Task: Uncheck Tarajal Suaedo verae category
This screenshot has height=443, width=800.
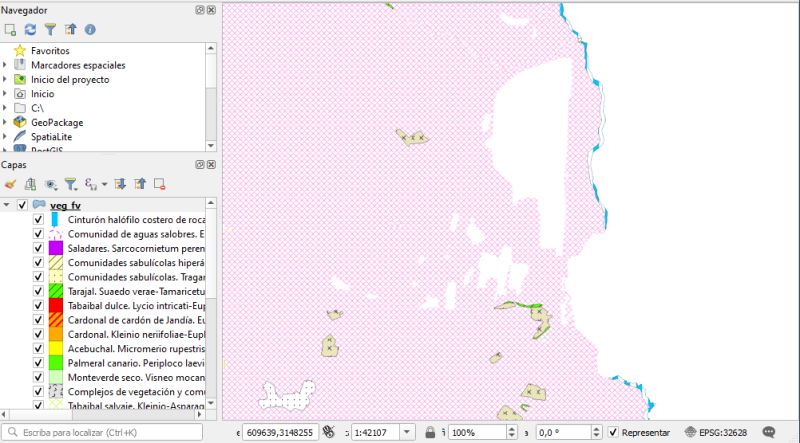Action: coord(38,291)
